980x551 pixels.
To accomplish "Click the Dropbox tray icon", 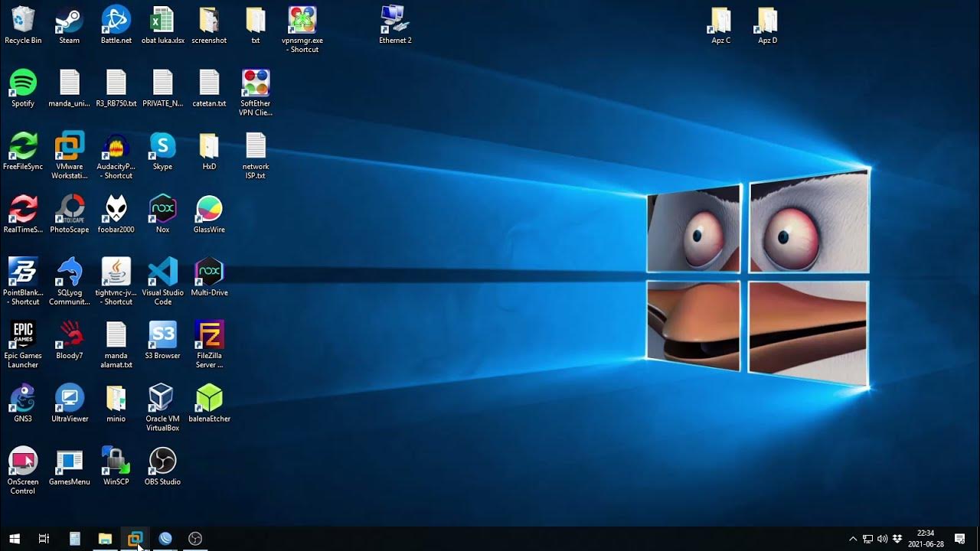I will tap(897, 539).
